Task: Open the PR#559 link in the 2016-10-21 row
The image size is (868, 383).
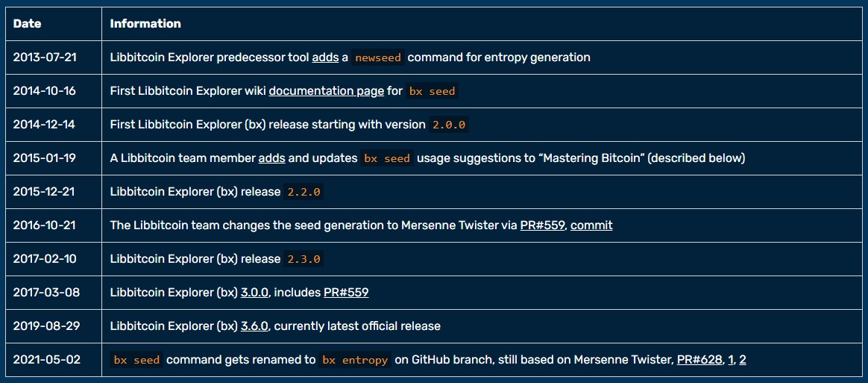Action: coord(542,225)
